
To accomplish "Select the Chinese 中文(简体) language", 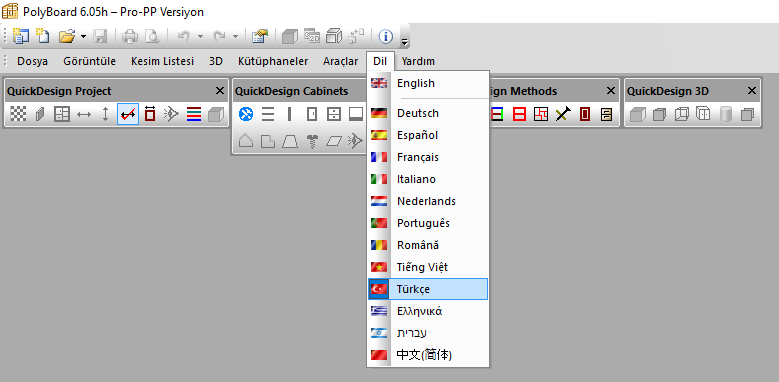I will pyautogui.click(x=428, y=355).
